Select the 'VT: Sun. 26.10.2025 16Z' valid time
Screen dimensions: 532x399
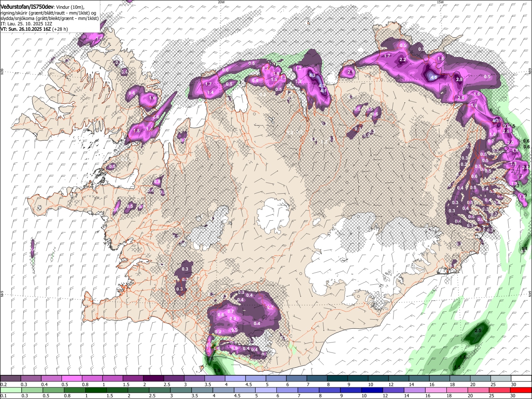[x=25, y=29]
